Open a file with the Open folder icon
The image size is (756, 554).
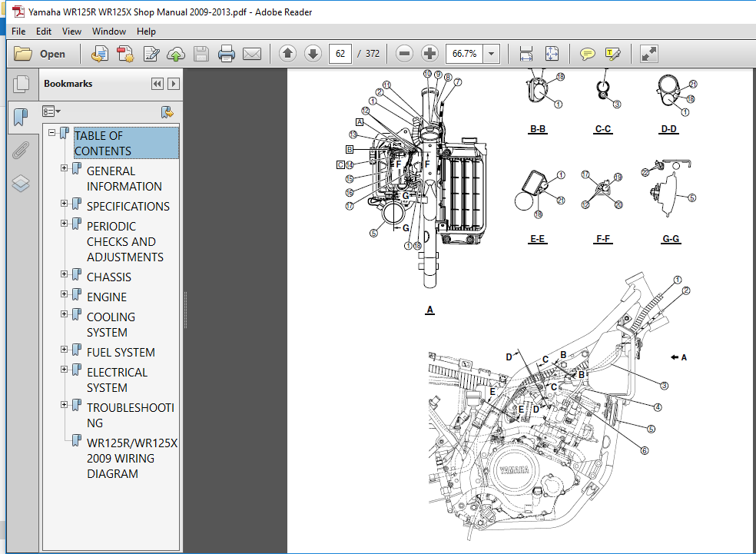[22, 54]
